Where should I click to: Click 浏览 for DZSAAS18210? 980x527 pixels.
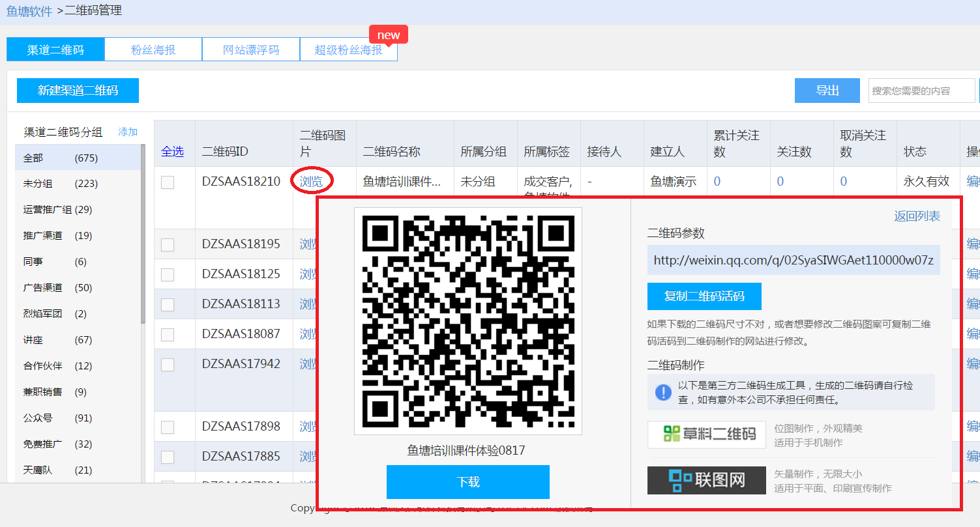pos(311,182)
